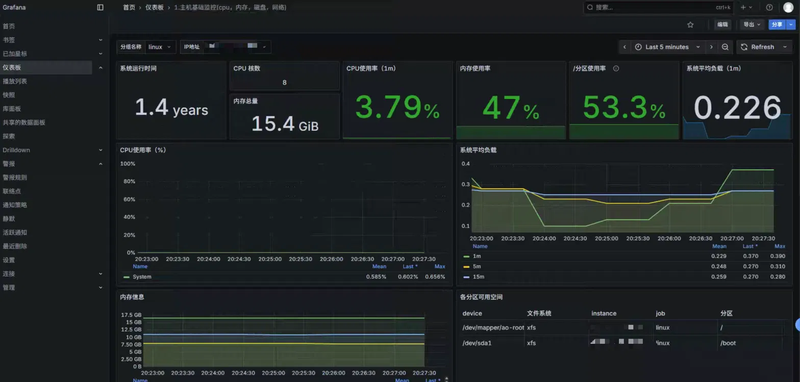Viewport: 800px width, 382px height.
Task: Click the 编辑 button
Action: coord(722,24)
